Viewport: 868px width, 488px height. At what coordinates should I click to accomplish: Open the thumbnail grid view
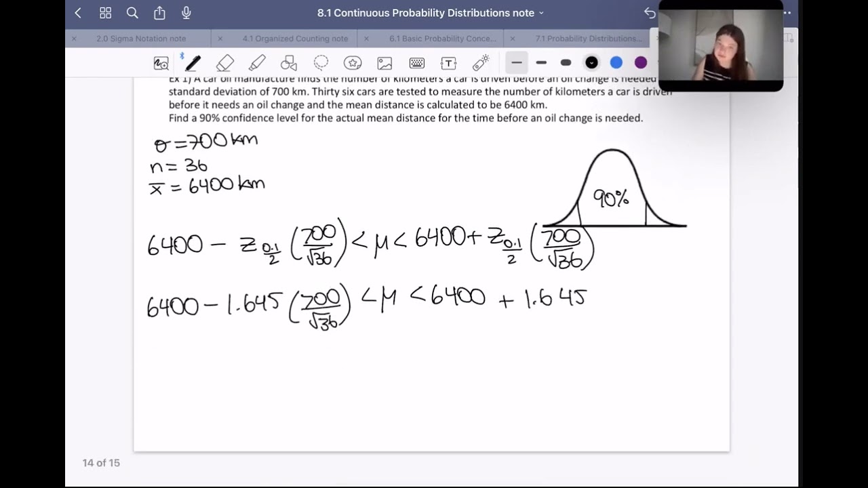click(x=105, y=13)
